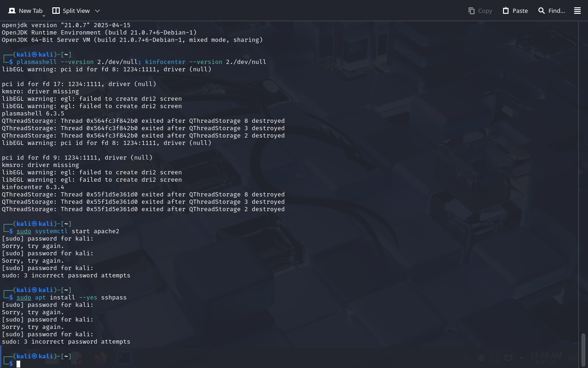Viewport: 588px width, 368px height.
Task: Click the Split View toolbar button
Action: point(71,11)
